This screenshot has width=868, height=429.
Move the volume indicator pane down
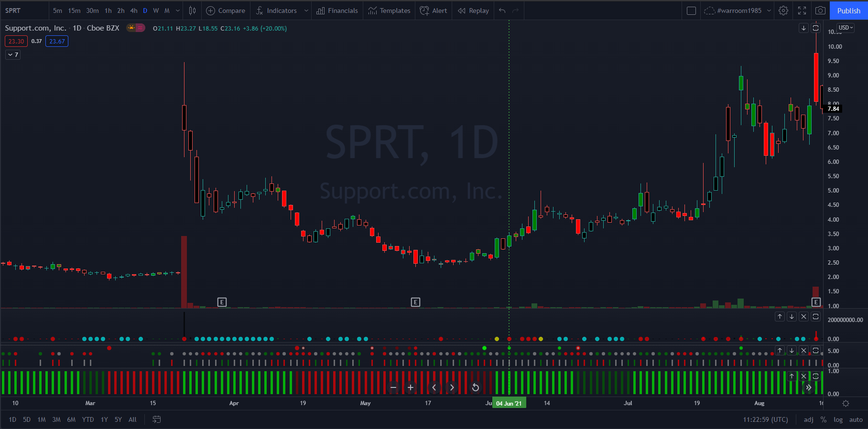[x=792, y=317]
